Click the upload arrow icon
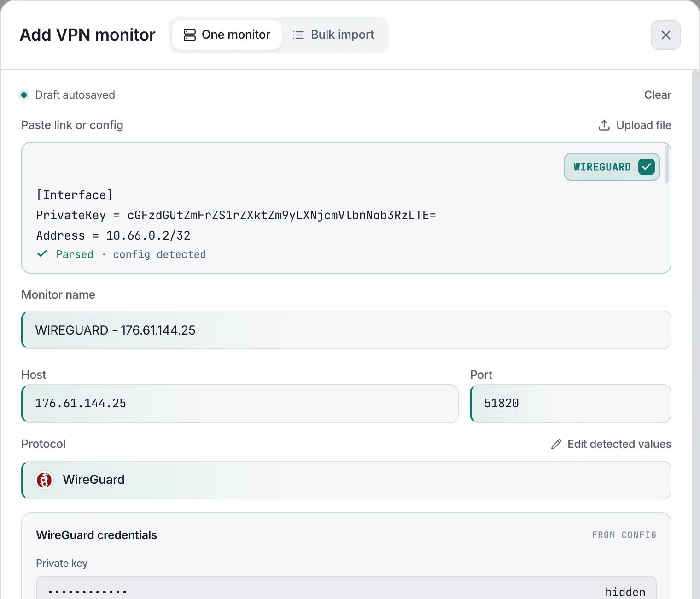The height and width of the screenshot is (599, 700). pos(604,125)
